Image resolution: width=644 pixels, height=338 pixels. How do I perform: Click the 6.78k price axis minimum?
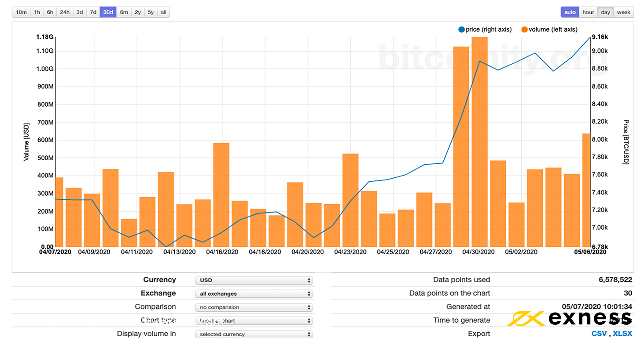pos(600,246)
